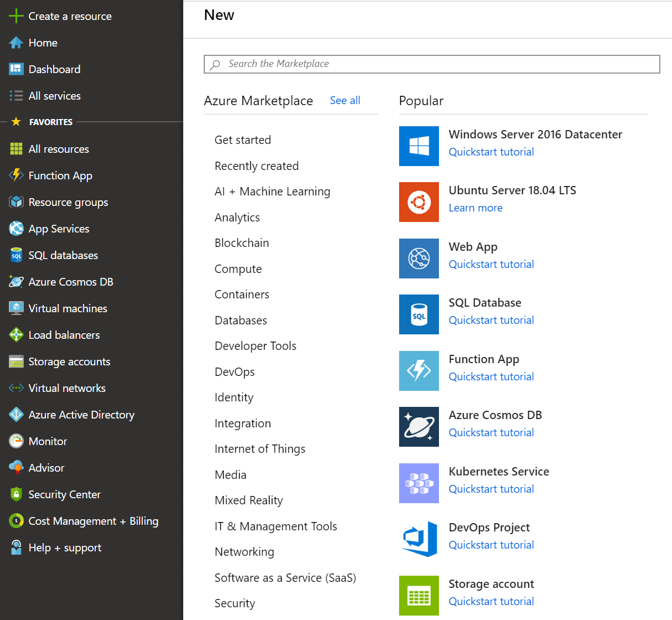This screenshot has height=620, width=672.
Task: Open the Cost Management + Billing icon
Action: 17,521
